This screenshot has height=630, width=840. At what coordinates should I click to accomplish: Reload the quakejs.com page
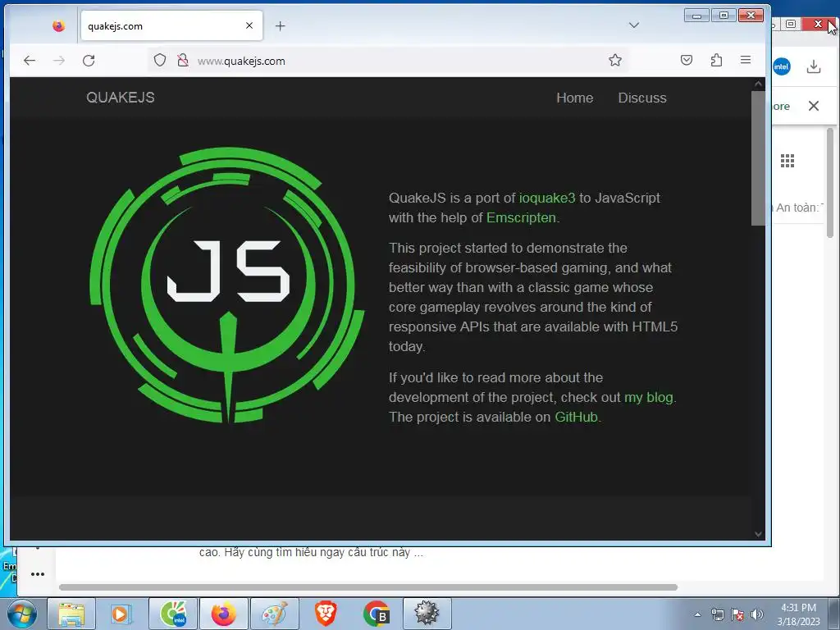(x=89, y=61)
